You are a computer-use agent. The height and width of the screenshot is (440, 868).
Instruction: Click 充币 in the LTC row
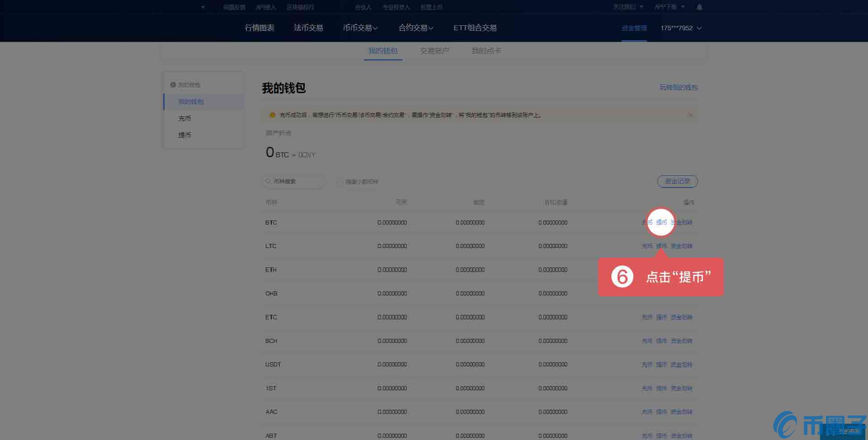point(647,246)
